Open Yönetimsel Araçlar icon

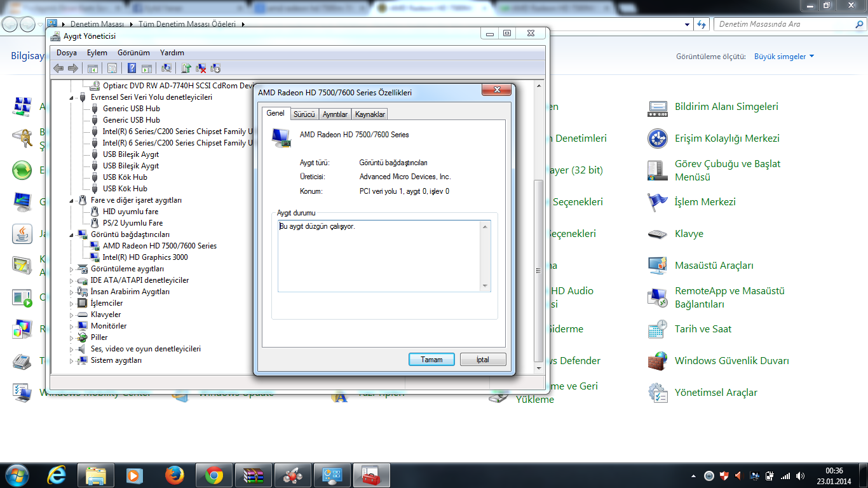658,393
